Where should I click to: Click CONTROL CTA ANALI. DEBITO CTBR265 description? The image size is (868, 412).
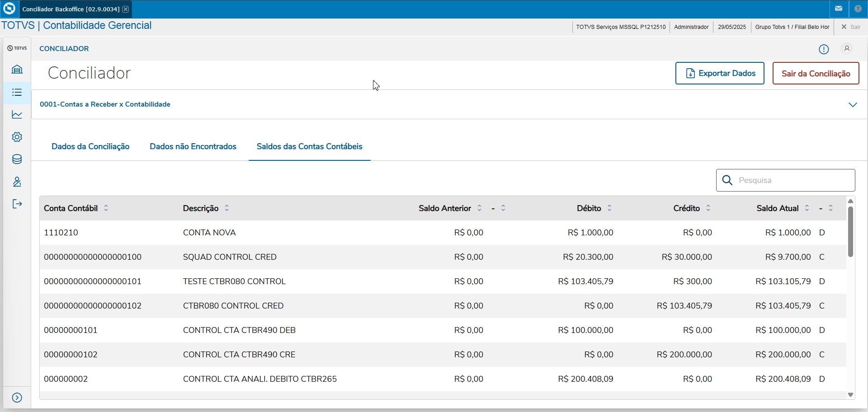[260, 379]
